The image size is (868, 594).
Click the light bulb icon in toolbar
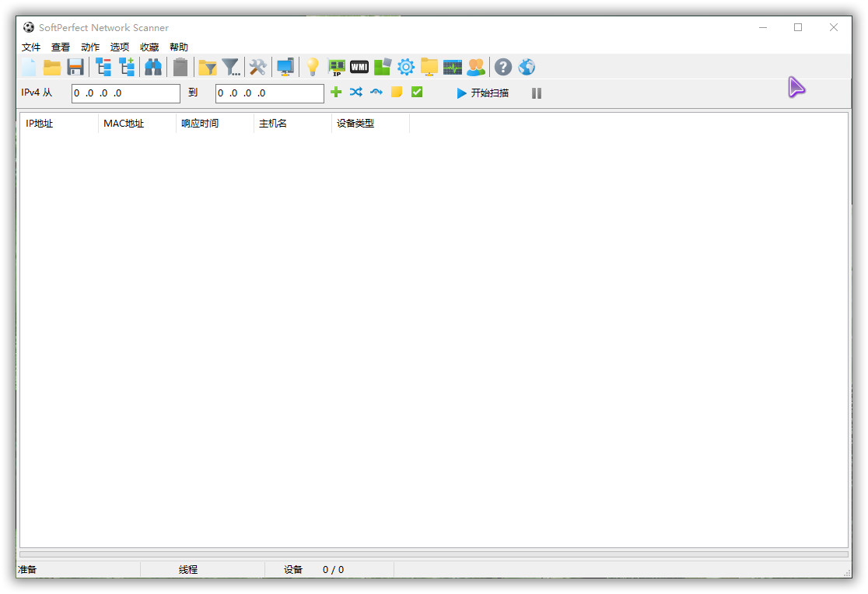(312, 68)
